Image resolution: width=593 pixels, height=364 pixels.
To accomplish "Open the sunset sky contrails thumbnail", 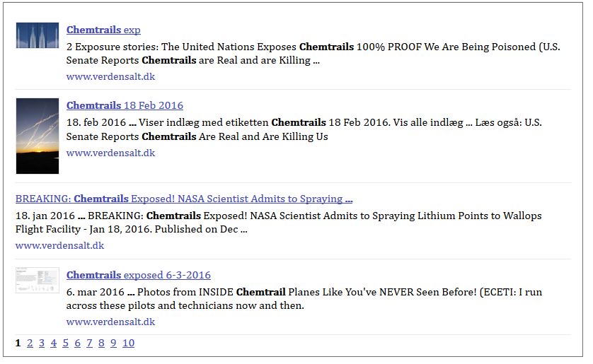I will pos(37,136).
